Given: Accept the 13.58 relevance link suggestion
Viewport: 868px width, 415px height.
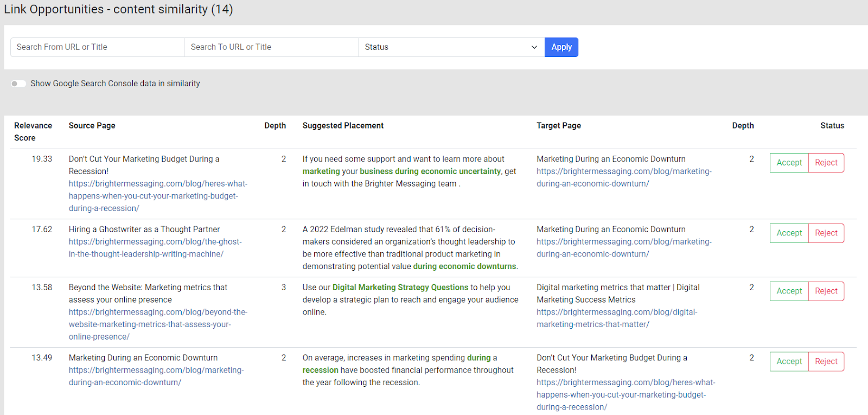Looking at the screenshot, I should point(789,291).
